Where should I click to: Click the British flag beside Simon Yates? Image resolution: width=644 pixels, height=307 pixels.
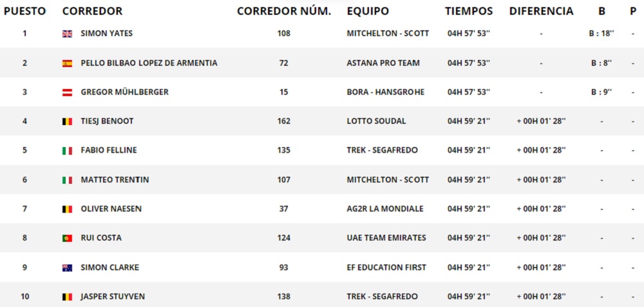(x=67, y=34)
